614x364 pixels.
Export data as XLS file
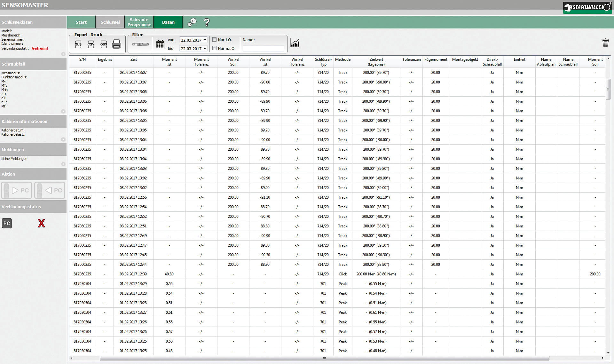coord(78,44)
